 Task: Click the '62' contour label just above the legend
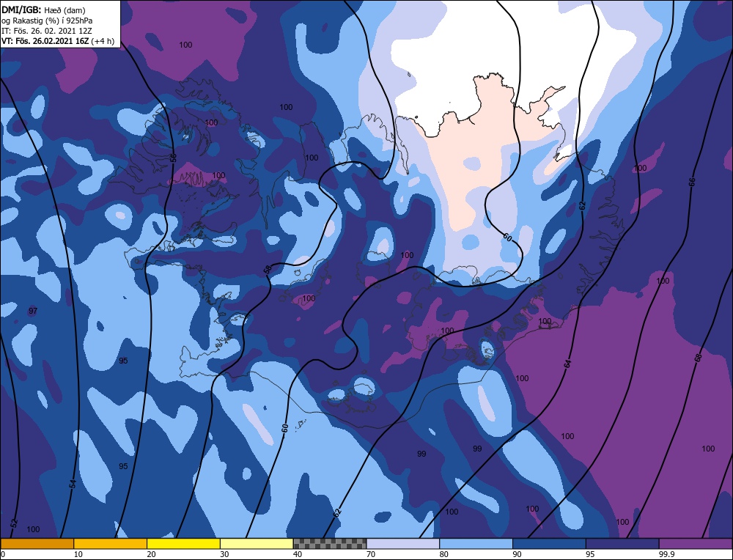click(337, 512)
